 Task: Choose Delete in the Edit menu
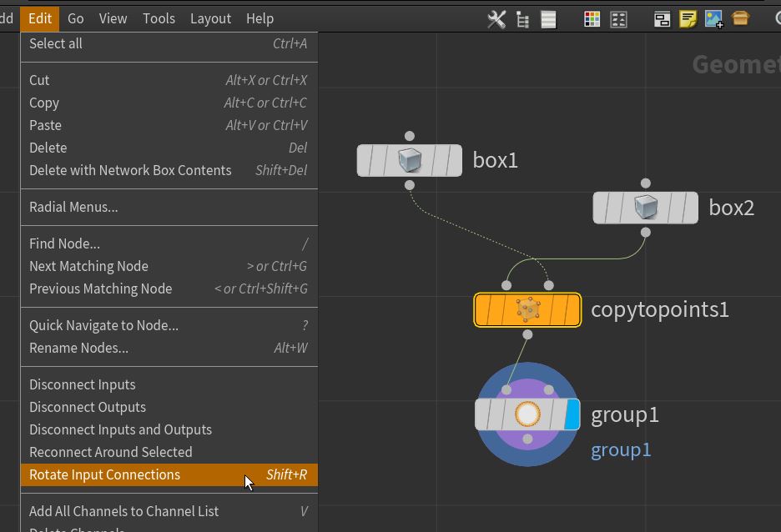coord(169,148)
